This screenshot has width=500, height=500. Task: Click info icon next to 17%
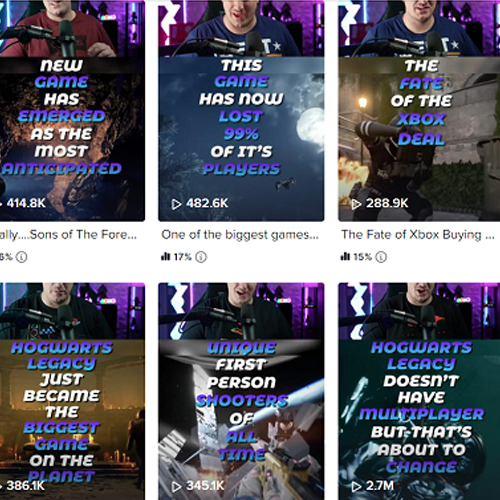pos(201,257)
